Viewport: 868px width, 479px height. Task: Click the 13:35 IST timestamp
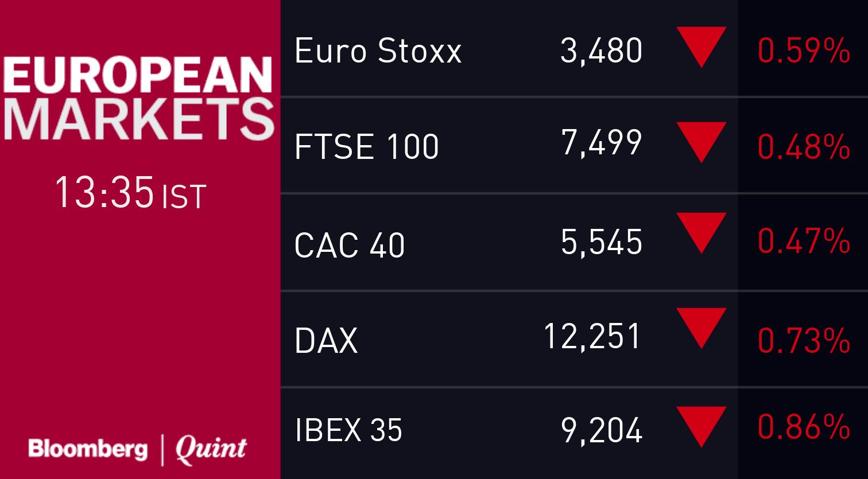130,194
